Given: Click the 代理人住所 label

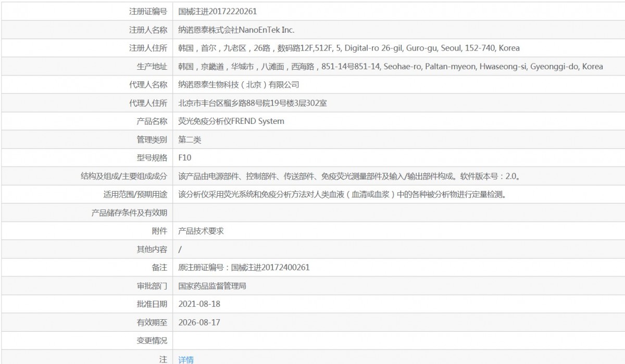Looking at the screenshot, I should point(148,103).
